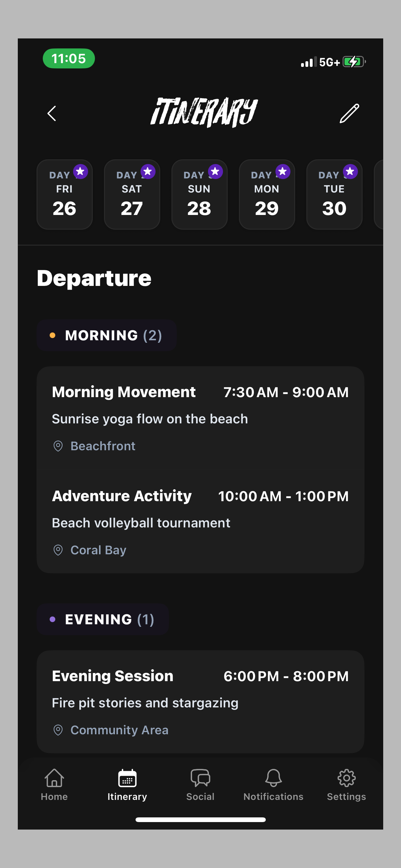Tap the star badge on TUE 30
401x868 pixels.
coord(350,172)
